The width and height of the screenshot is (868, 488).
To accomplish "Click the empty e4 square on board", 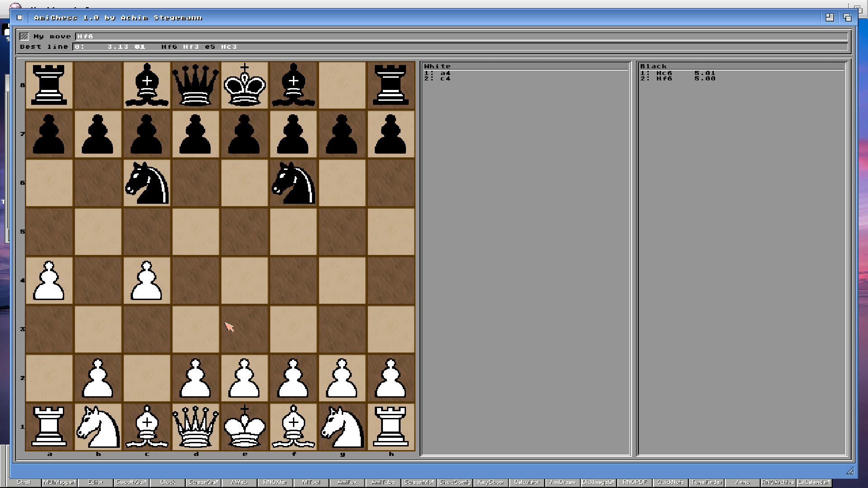I will pyautogui.click(x=245, y=281).
